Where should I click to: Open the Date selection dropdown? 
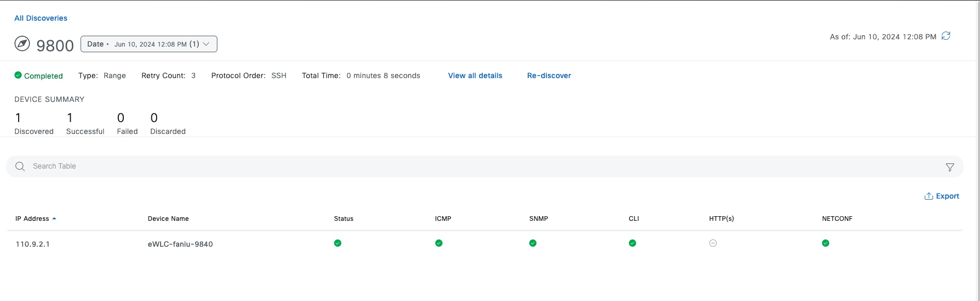(x=149, y=44)
